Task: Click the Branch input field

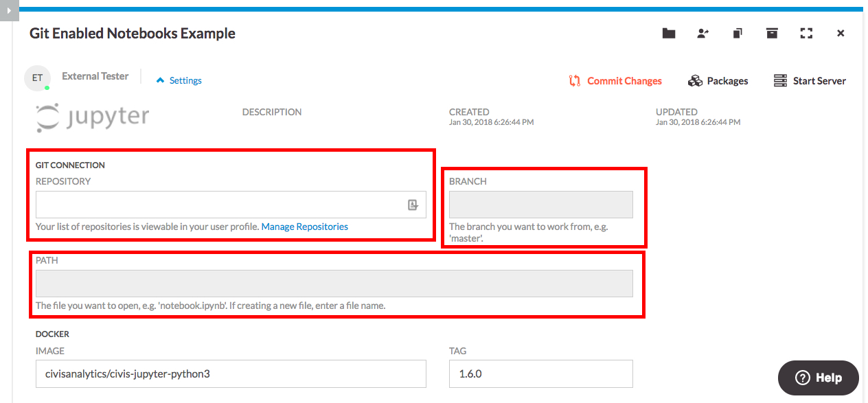Action: (540, 205)
